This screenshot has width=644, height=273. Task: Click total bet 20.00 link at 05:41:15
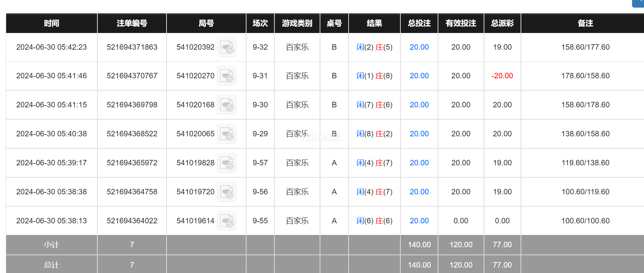click(x=419, y=105)
